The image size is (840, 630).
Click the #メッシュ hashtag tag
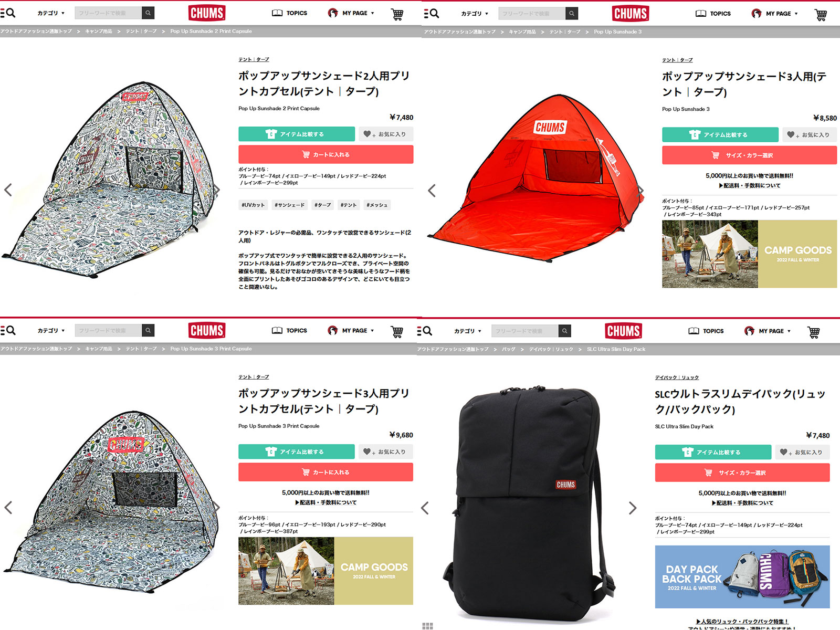377,205
